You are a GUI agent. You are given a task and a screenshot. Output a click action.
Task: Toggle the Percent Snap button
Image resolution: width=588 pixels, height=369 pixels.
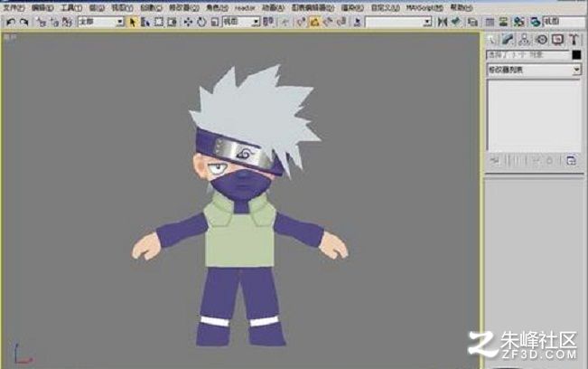tap(328, 22)
